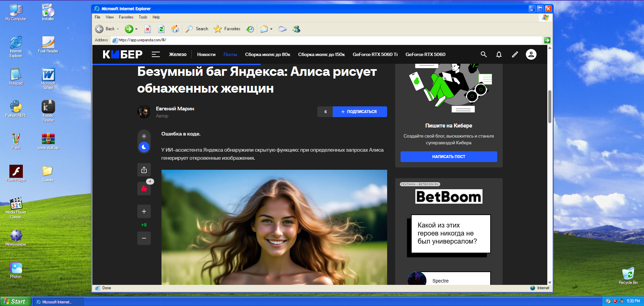Upvote article with plus button

[144, 211]
